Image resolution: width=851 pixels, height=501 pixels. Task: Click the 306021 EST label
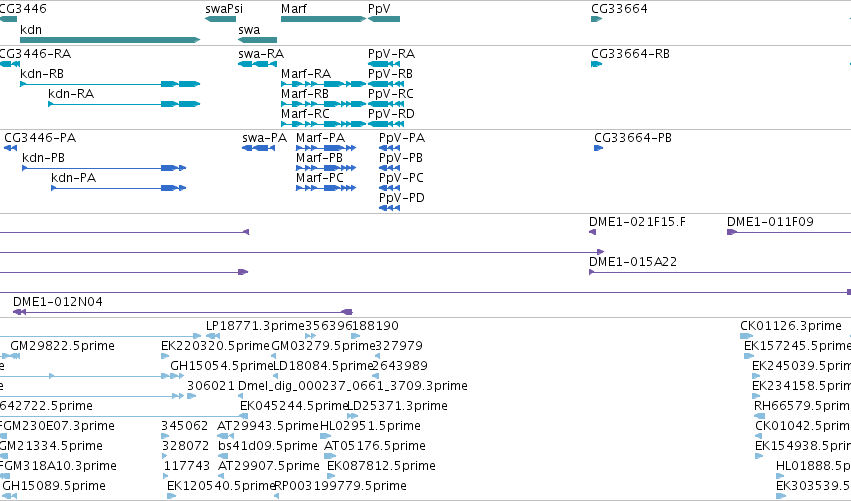pos(211,386)
